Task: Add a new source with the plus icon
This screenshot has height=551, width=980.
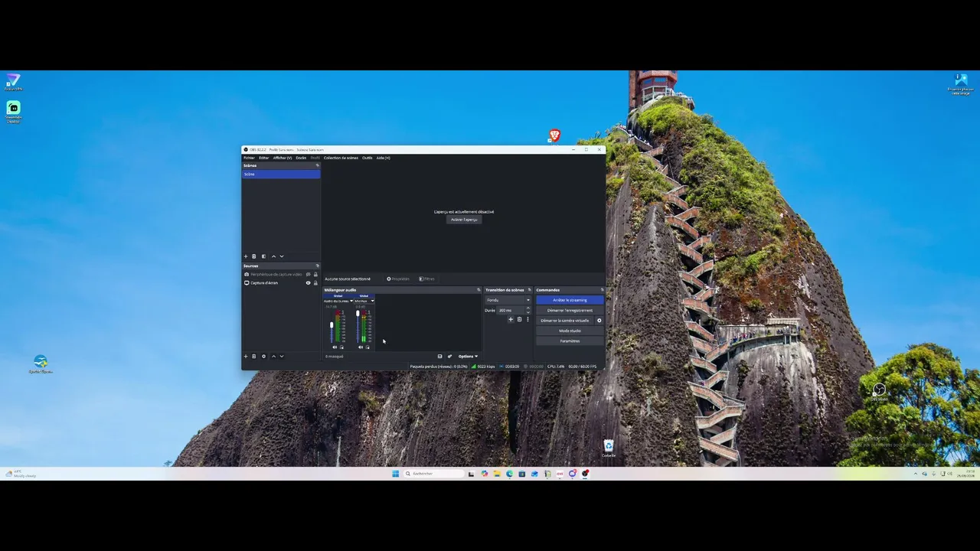Action: click(246, 356)
